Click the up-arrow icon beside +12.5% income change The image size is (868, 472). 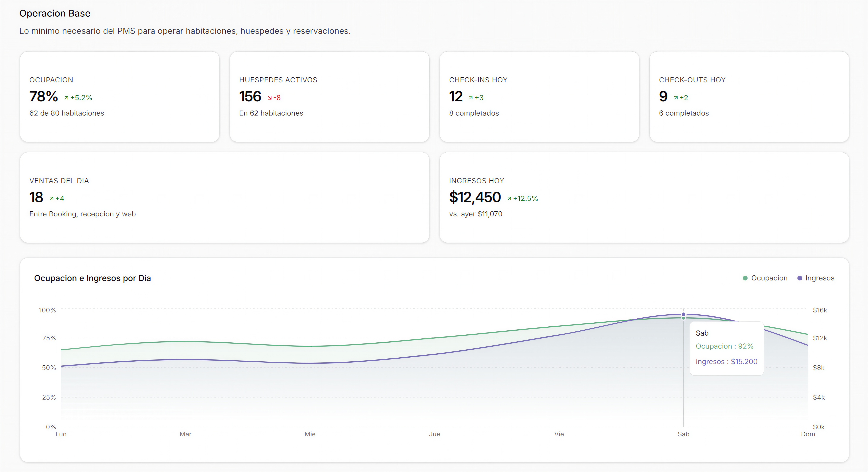coord(509,199)
